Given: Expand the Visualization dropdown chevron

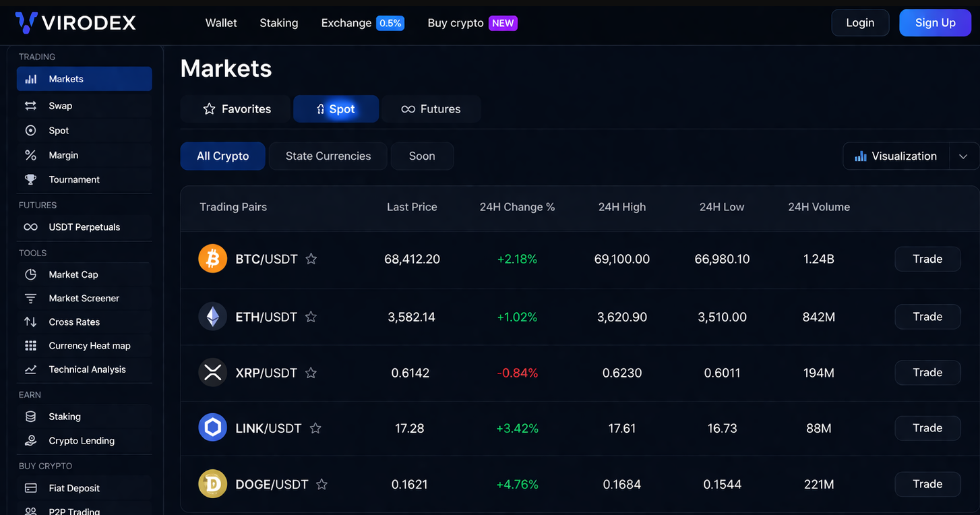Looking at the screenshot, I should tap(963, 156).
